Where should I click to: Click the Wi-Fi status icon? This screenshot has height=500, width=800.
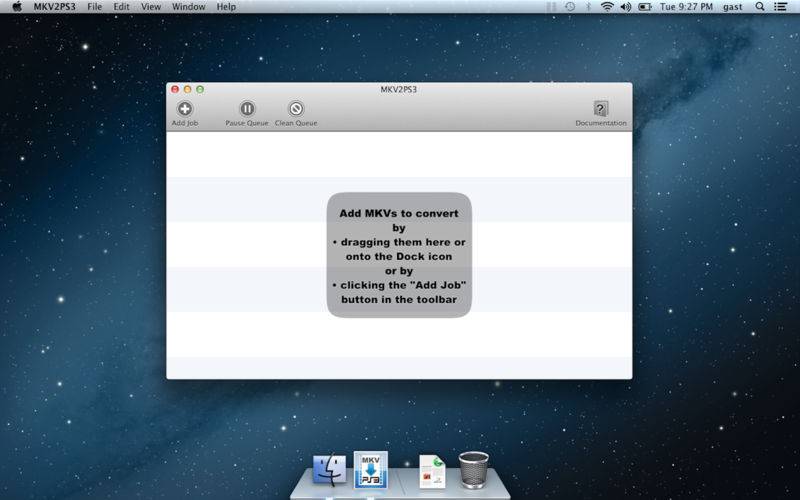point(607,7)
